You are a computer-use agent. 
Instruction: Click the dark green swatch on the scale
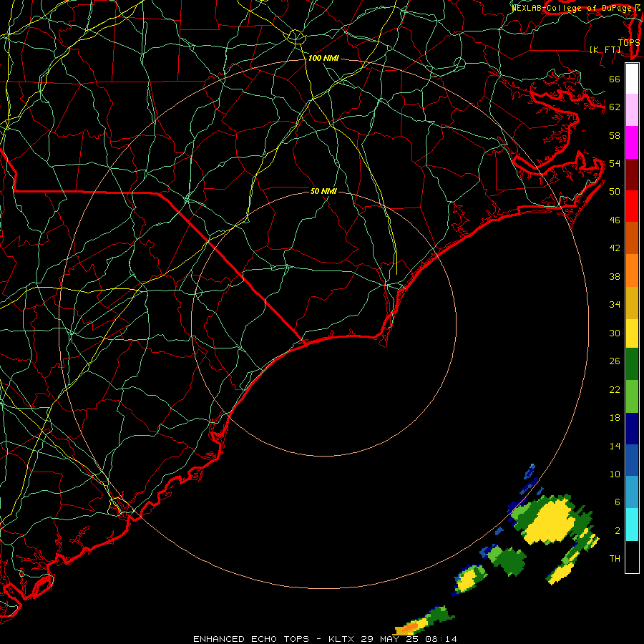632,364
